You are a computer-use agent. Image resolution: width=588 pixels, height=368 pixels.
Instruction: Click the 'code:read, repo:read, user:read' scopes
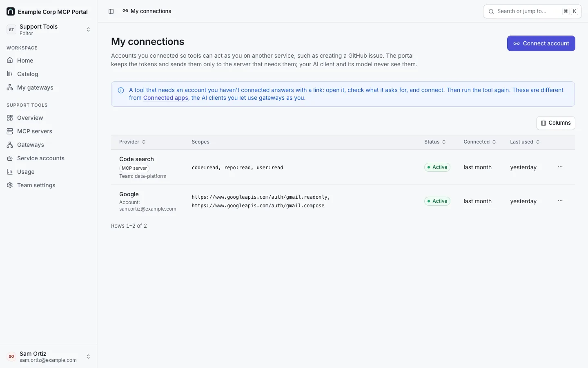tap(237, 168)
